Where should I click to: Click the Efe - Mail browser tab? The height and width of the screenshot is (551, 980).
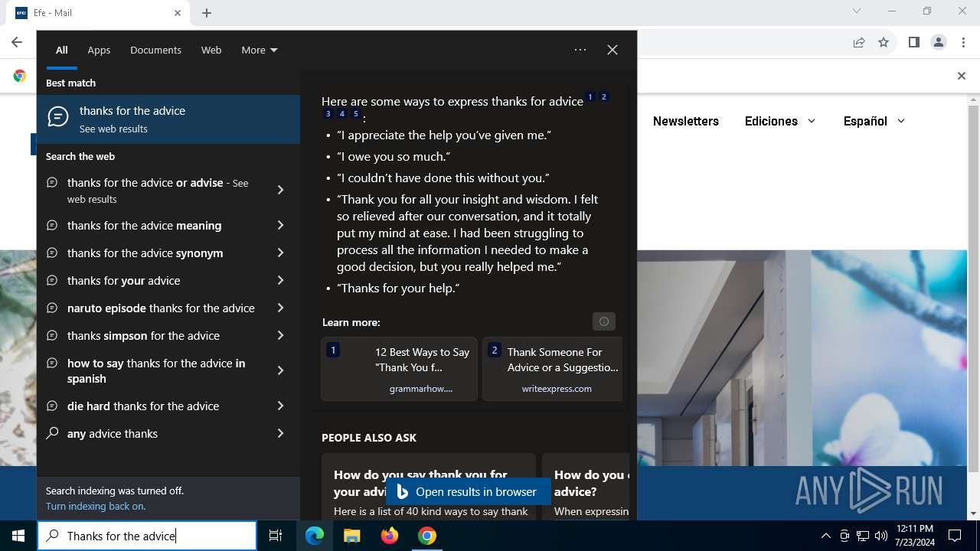(98, 13)
